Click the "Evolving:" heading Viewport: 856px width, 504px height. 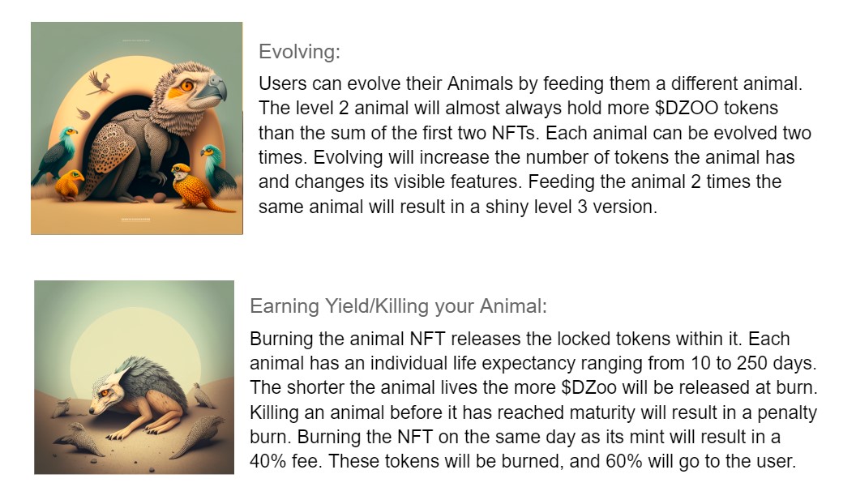[x=299, y=52]
